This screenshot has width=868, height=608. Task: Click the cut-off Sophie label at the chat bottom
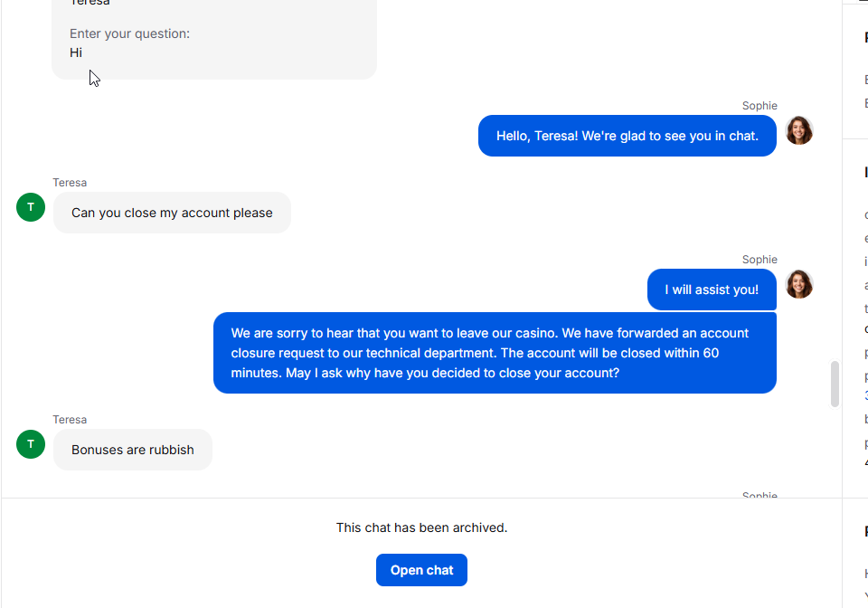759,494
